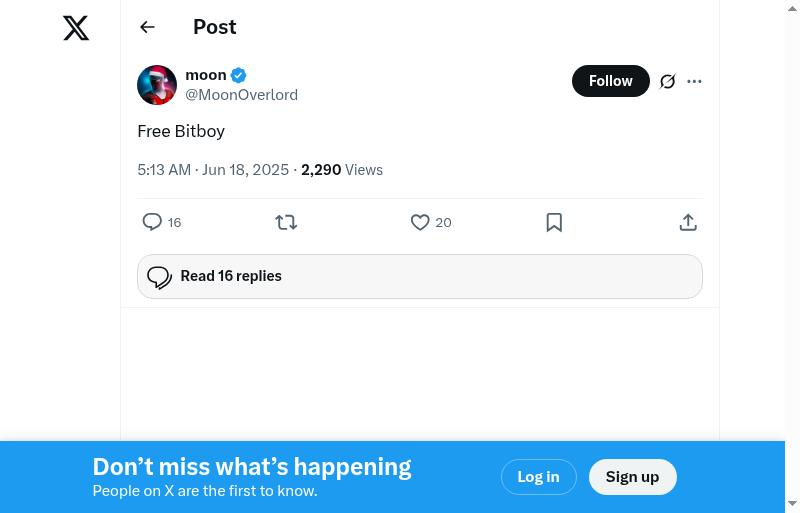The height and width of the screenshot is (513, 800).
Task: Share the post via upload icon
Action: pyautogui.click(x=688, y=222)
